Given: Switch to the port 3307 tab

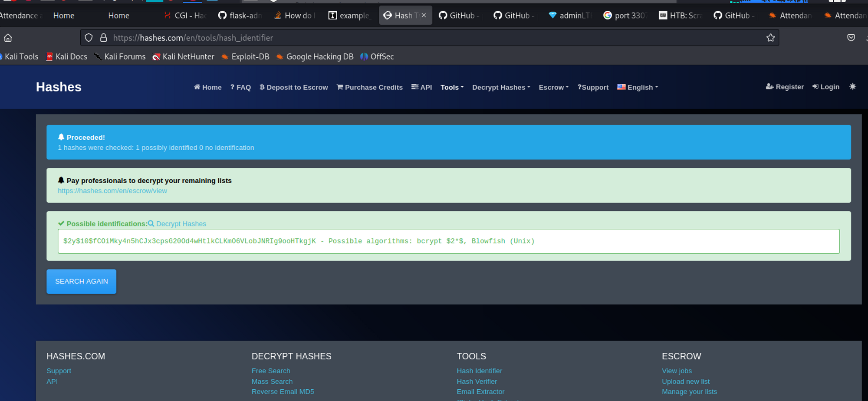Looking at the screenshot, I should coord(625,16).
